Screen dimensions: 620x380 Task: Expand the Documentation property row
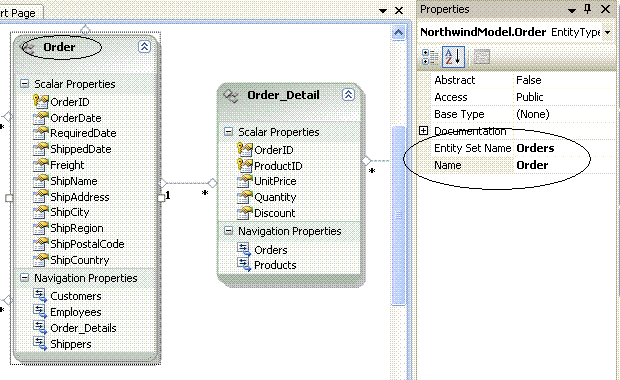pos(423,130)
